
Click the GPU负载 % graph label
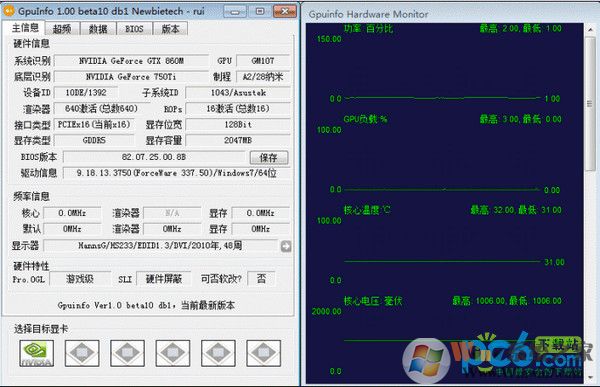pos(365,119)
